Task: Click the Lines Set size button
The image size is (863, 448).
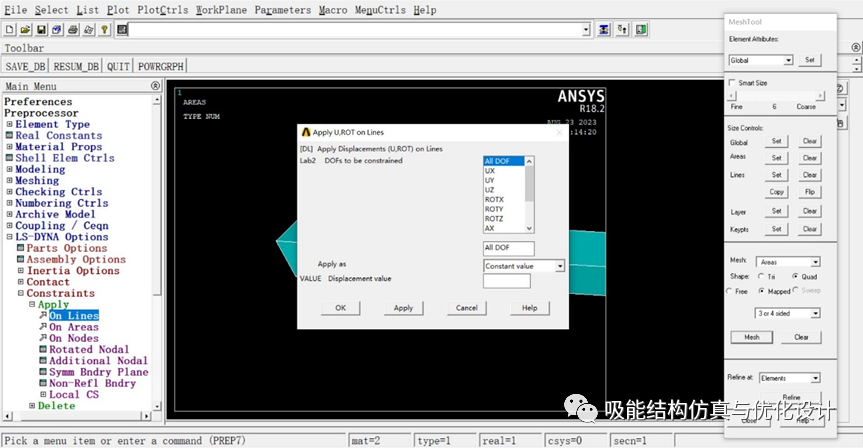Action: 777,175
